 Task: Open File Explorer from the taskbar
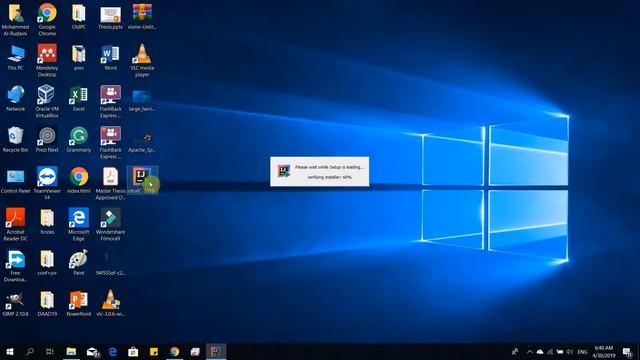[x=71, y=351]
